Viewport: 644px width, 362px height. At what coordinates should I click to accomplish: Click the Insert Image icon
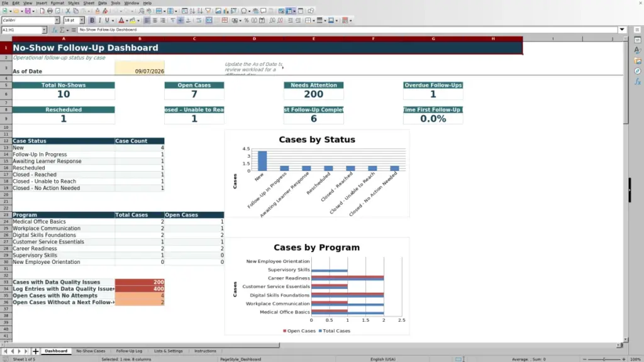(x=218, y=11)
